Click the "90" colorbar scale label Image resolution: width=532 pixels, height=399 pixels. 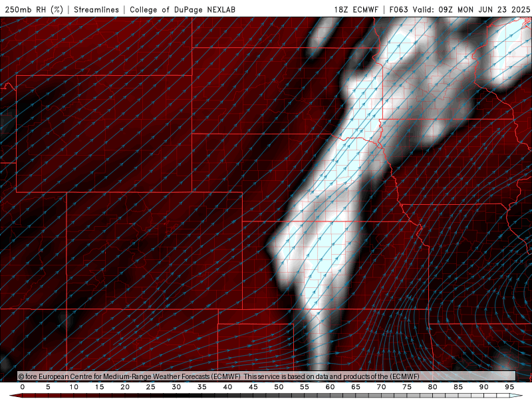click(x=484, y=387)
